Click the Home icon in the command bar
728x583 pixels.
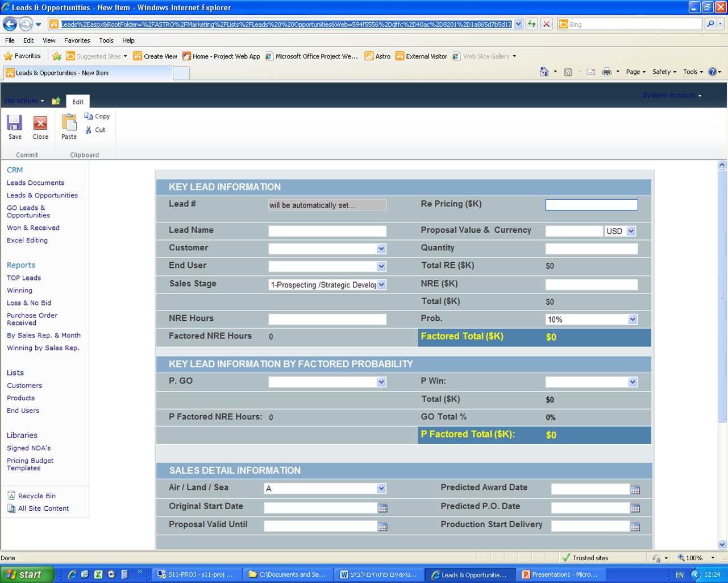[544, 72]
